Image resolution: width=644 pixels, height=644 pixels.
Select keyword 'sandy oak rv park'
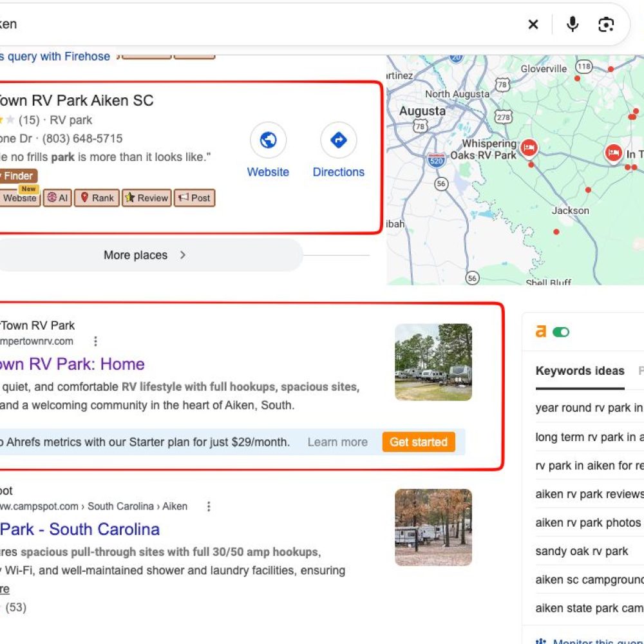[582, 551]
